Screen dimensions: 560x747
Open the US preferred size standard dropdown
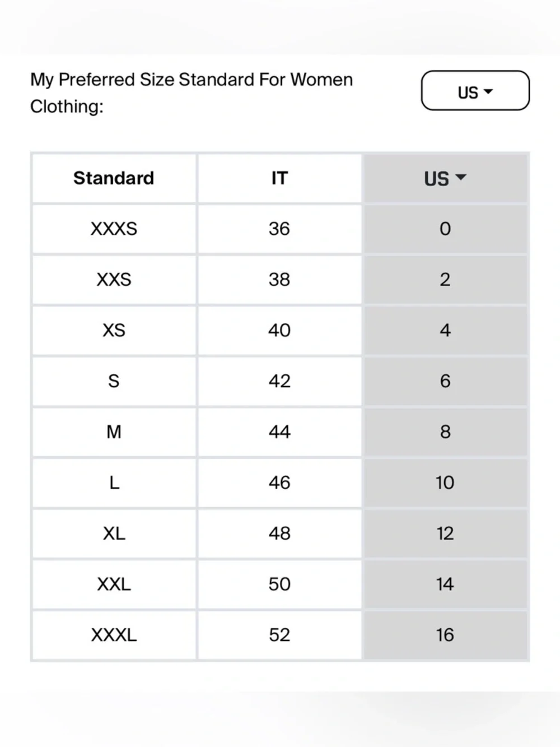click(475, 90)
